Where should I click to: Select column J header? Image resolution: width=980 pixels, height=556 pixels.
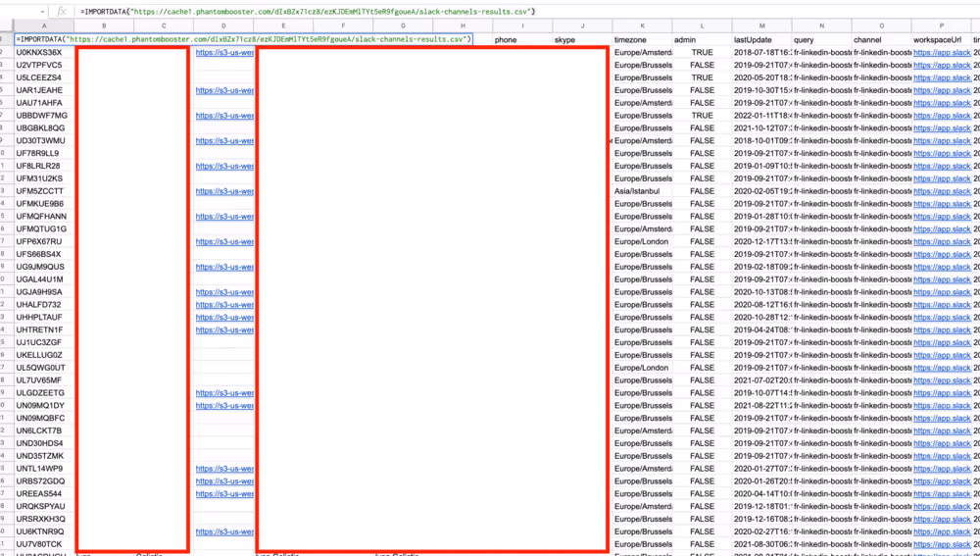click(582, 25)
